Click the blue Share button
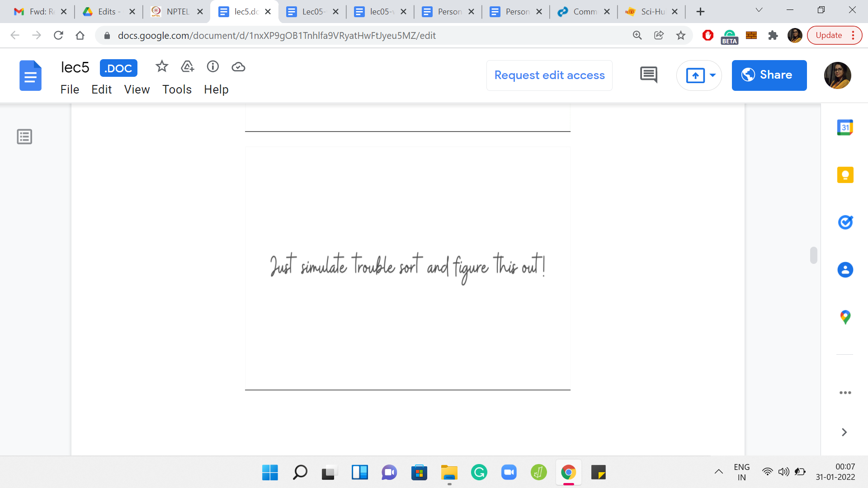Viewport: 868px width, 488px height. coord(769,75)
